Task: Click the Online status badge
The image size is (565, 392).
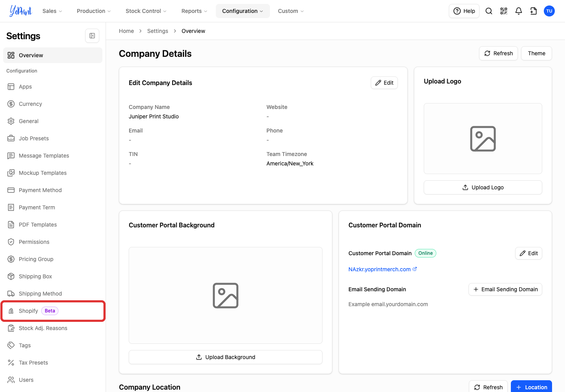Action: [x=425, y=253]
